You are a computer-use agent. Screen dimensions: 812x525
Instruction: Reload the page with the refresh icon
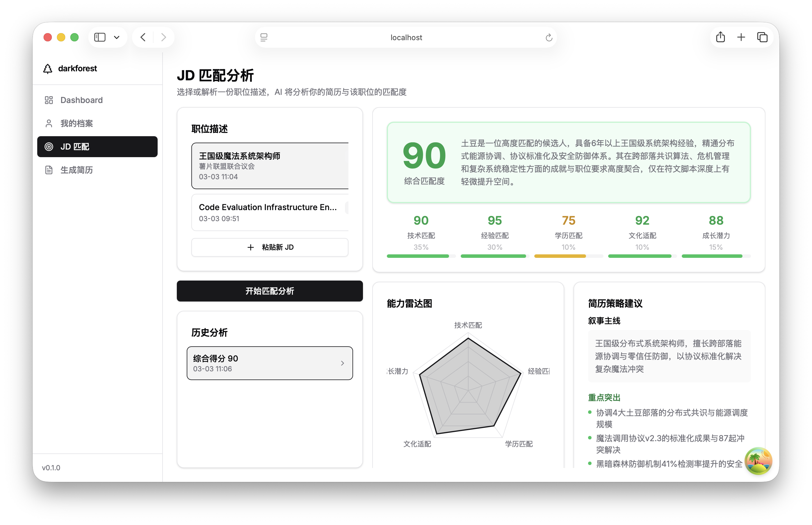(x=549, y=37)
